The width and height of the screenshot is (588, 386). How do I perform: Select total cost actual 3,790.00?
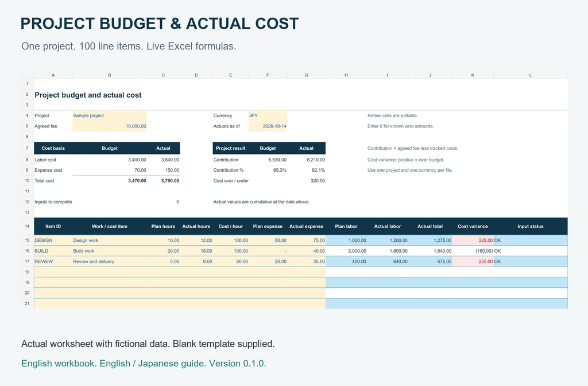tap(164, 181)
